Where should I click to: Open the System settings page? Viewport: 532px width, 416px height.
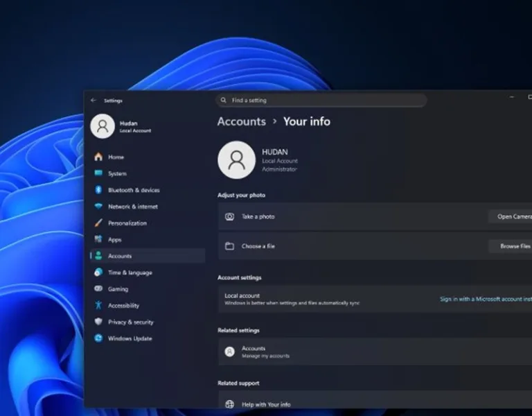tap(117, 174)
